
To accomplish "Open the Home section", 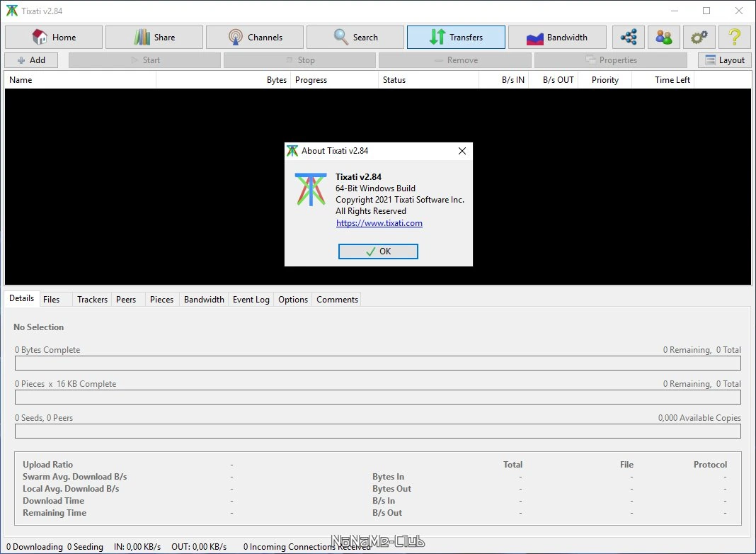I will coord(54,37).
